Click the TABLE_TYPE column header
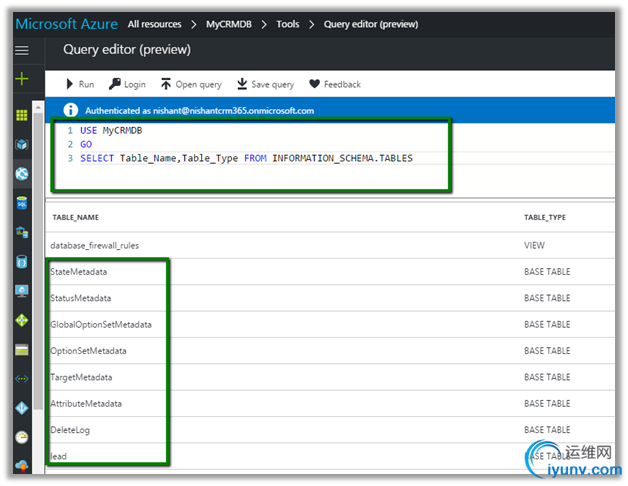 coord(545,217)
